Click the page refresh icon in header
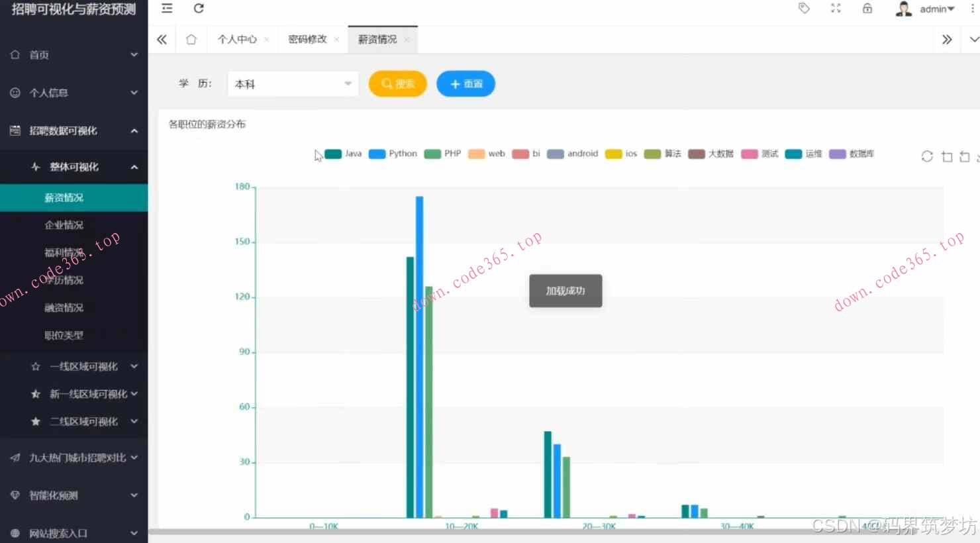 [x=199, y=9]
